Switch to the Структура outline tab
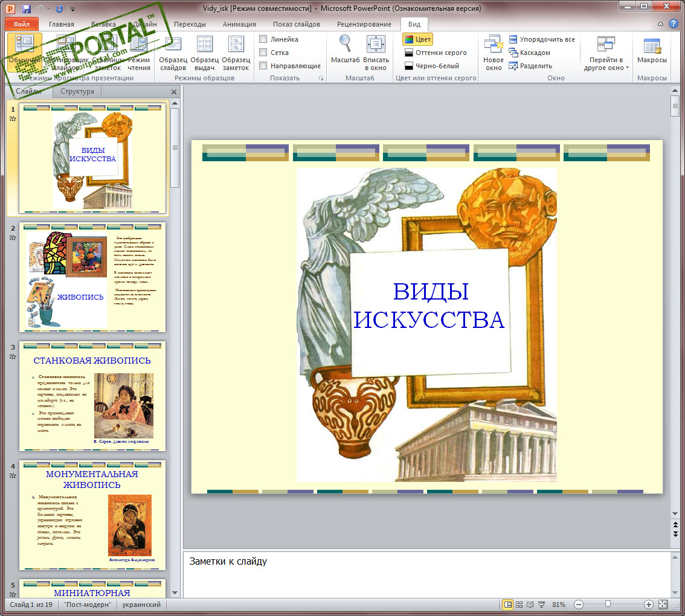Image resolution: width=685 pixels, height=616 pixels. click(77, 91)
